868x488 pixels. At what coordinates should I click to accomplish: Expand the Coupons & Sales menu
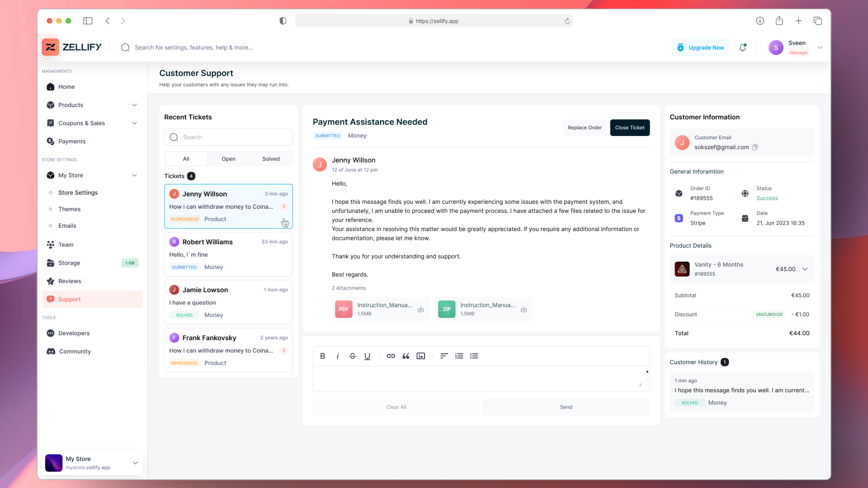[x=134, y=123]
